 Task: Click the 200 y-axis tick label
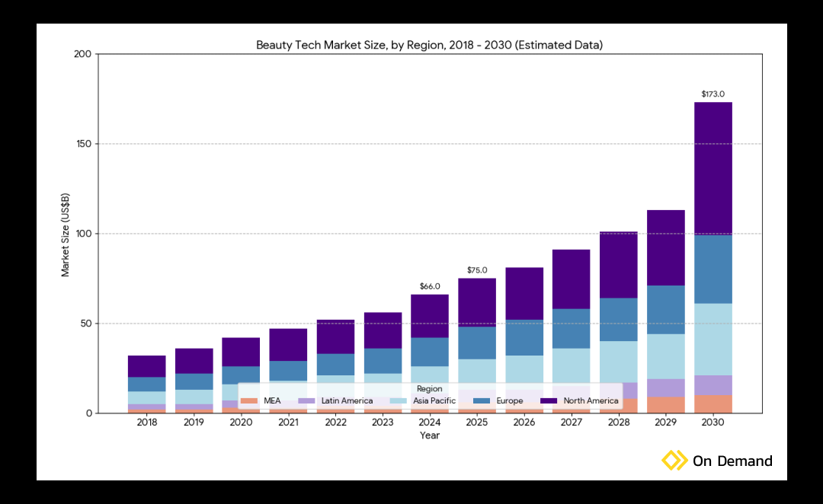(x=82, y=54)
